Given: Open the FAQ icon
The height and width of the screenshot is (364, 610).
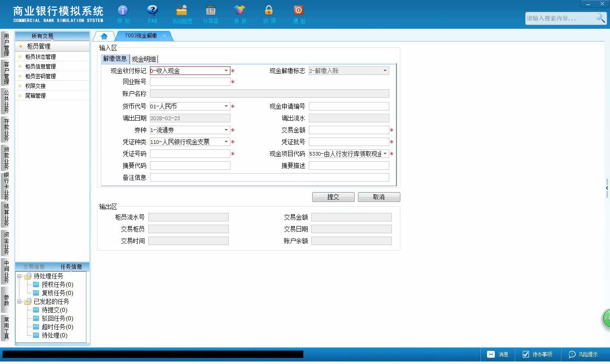Looking at the screenshot, I should (152, 14).
